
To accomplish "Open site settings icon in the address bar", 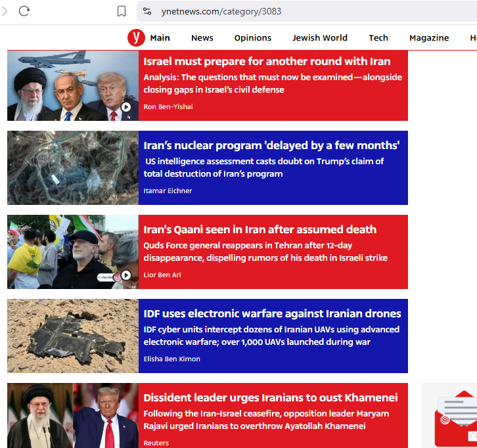I will pos(147,11).
